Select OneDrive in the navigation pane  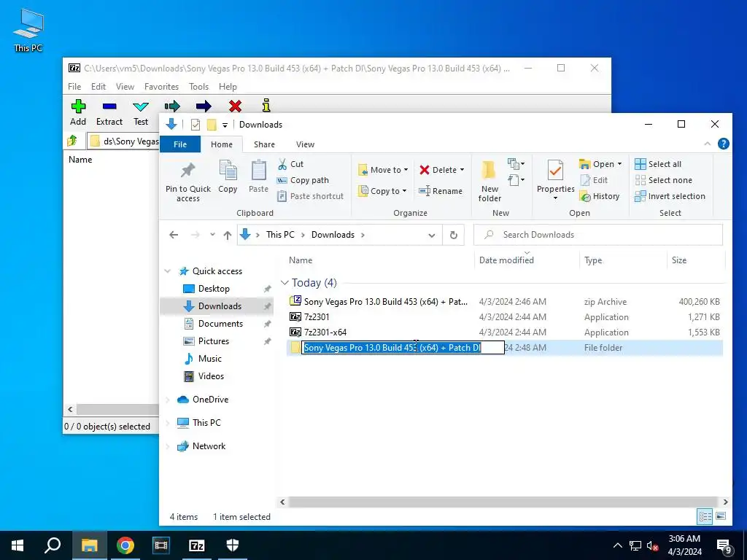(210, 400)
